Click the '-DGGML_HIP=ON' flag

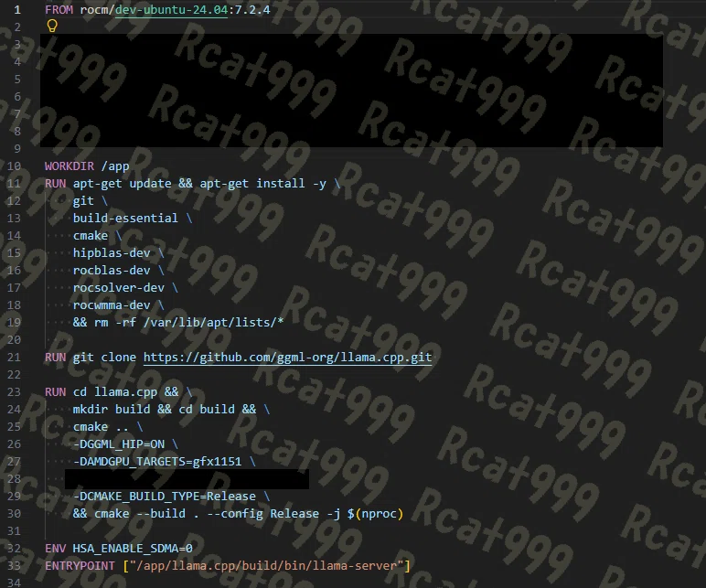(119, 444)
